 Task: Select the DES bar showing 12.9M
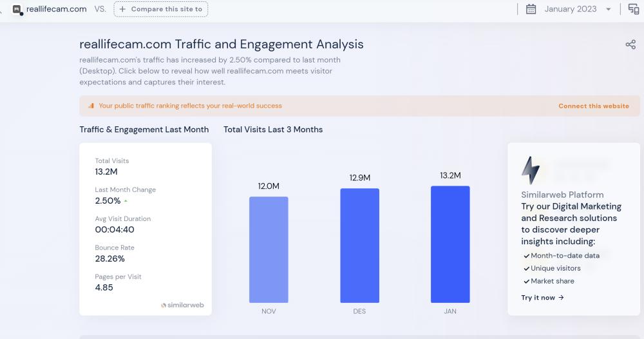[359, 246]
